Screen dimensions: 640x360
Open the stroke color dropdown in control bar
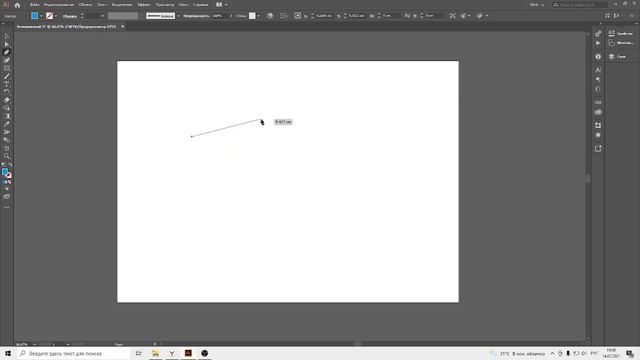(x=56, y=16)
